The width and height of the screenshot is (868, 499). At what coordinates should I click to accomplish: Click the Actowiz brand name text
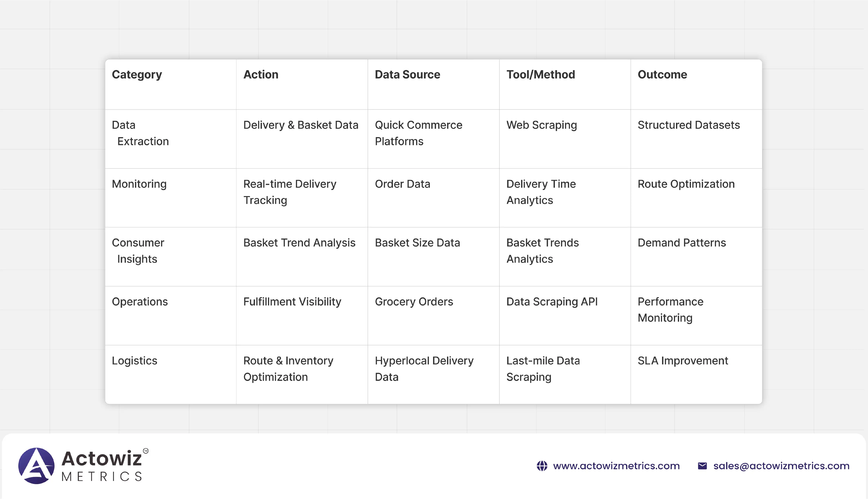pyautogui.click(x=101, y=459)
